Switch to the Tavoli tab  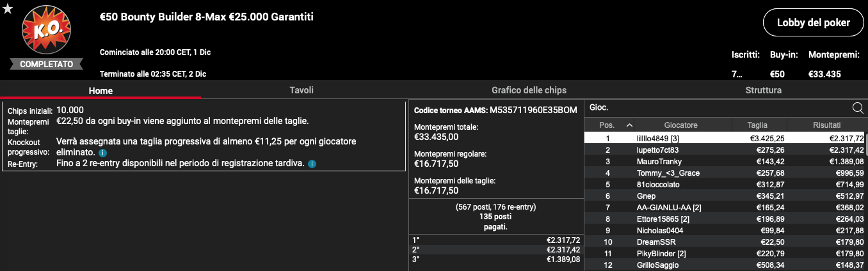pos(301,90)
